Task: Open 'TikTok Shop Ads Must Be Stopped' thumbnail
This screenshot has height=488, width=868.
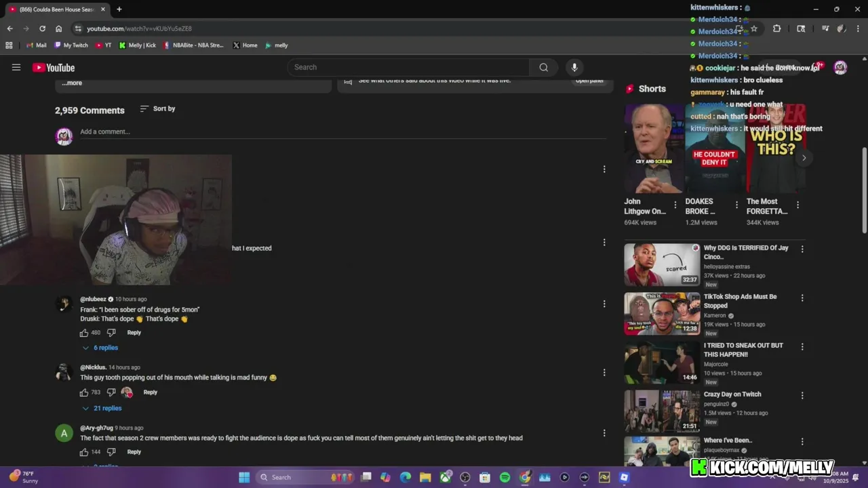Action: point(662,313)
